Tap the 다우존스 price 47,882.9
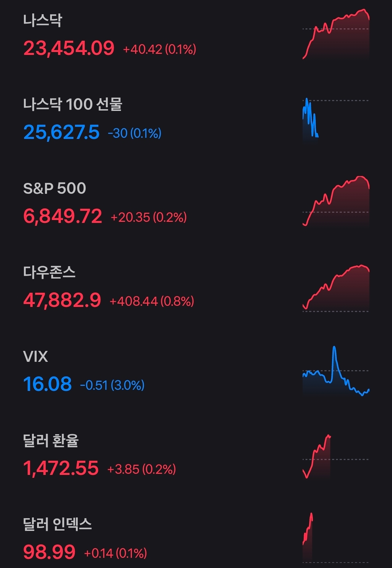392x568 pixels. (62, 300)
